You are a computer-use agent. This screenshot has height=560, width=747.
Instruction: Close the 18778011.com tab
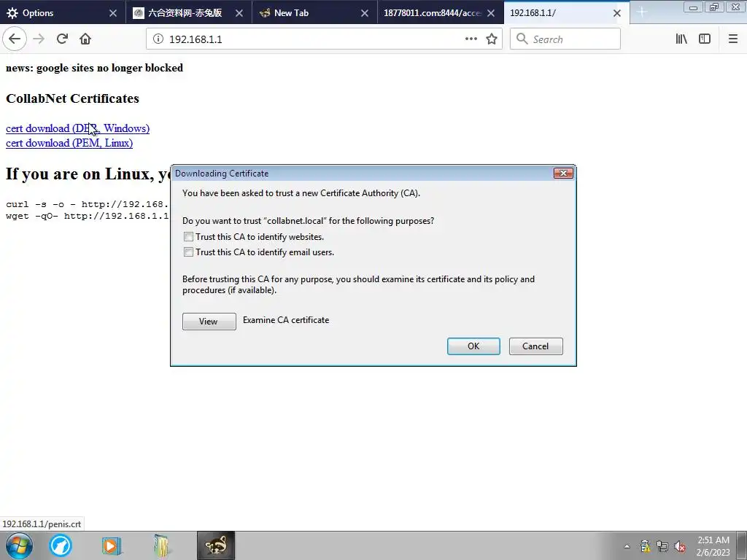tap(491, 13)
